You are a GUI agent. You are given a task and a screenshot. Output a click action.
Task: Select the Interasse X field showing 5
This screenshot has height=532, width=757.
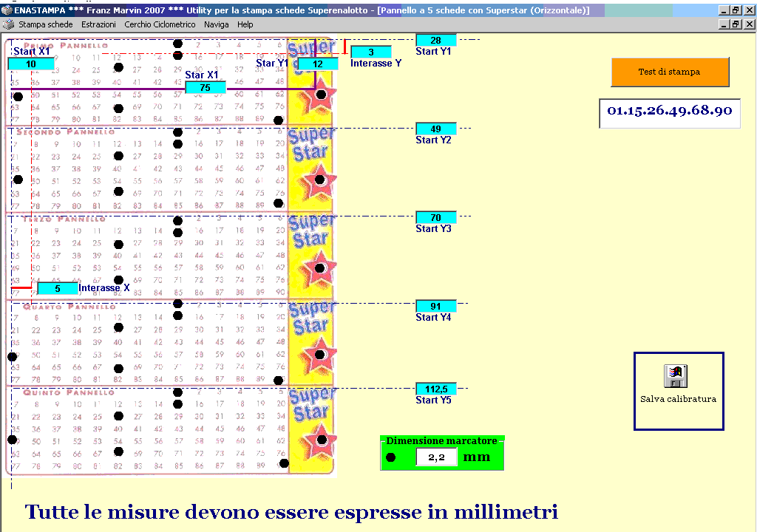[x=58, y=289]
